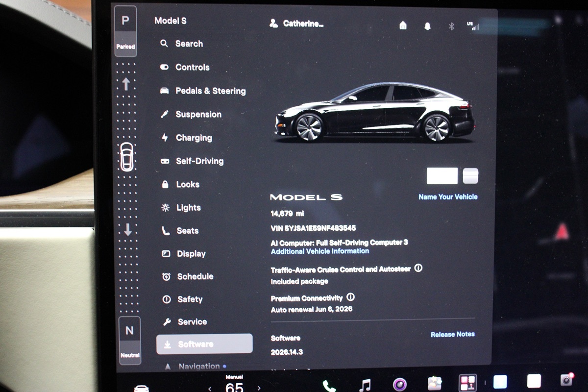The image size is (588, 392).
Task: Open Self-Driving settings
Action: [192, 161]
